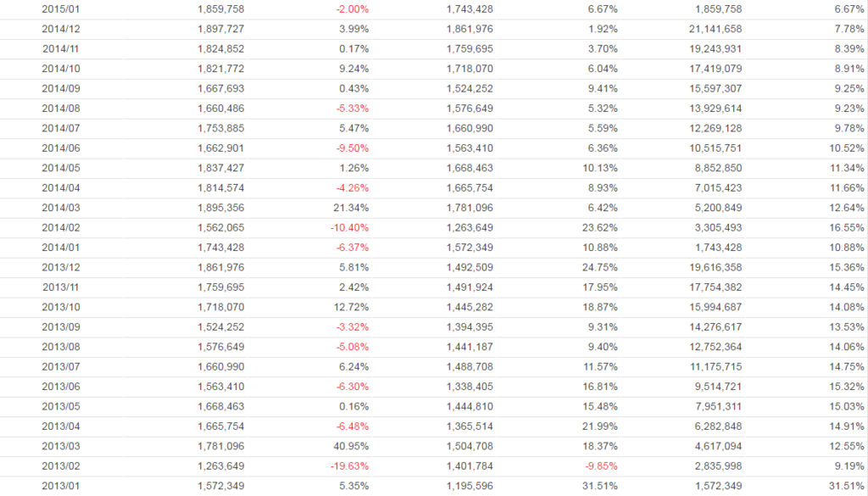
Task: Select the 2014/12 row date
Action: [60, 29]
